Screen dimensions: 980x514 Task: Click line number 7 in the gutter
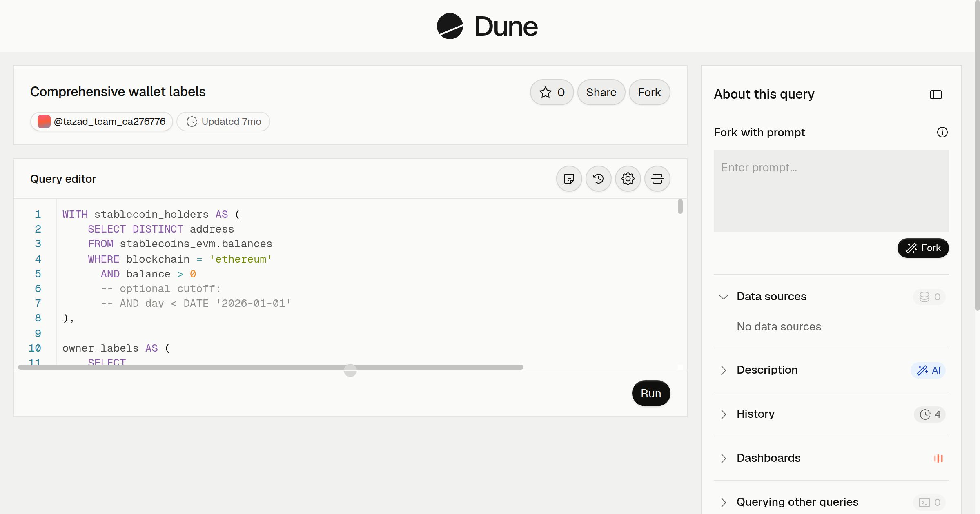(x=38, y=304)
